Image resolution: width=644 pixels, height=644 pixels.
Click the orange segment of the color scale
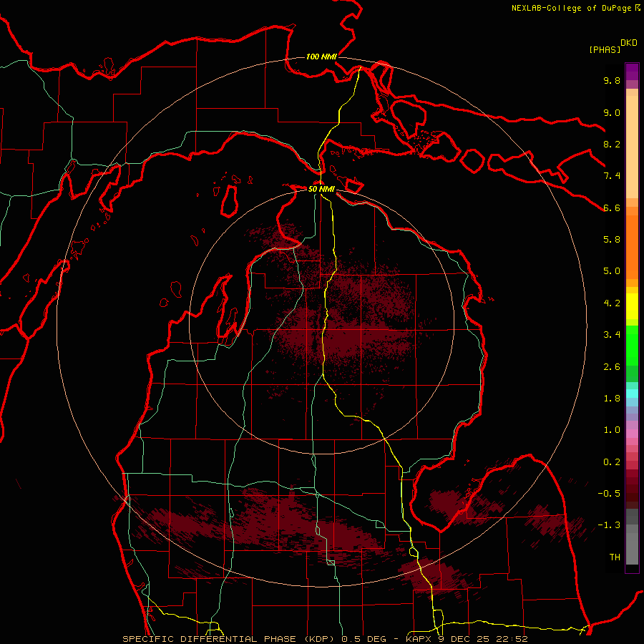(x=632, y=248)
